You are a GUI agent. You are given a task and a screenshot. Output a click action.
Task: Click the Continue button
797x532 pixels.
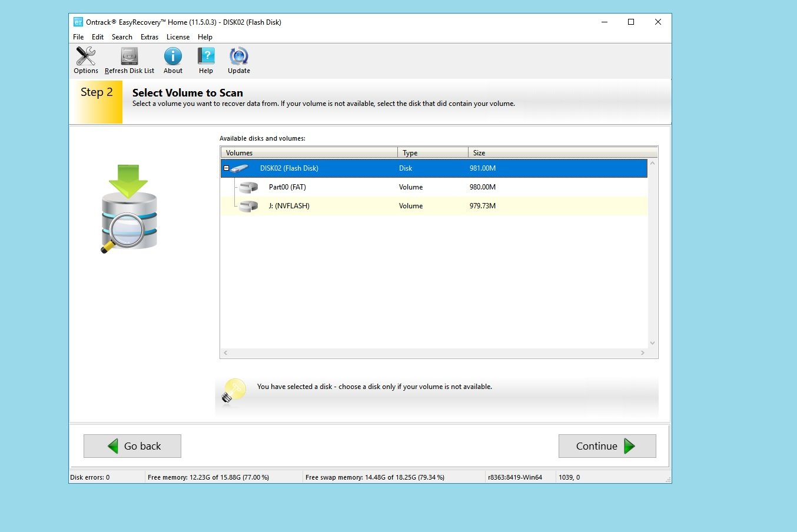pyautogui.click(x=607, y=446)
